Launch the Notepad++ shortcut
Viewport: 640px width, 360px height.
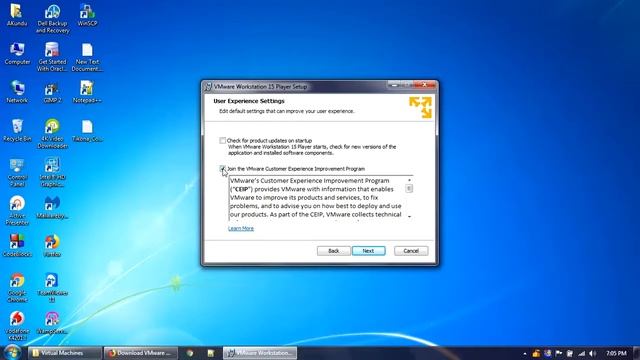click(x=87, y=92)
